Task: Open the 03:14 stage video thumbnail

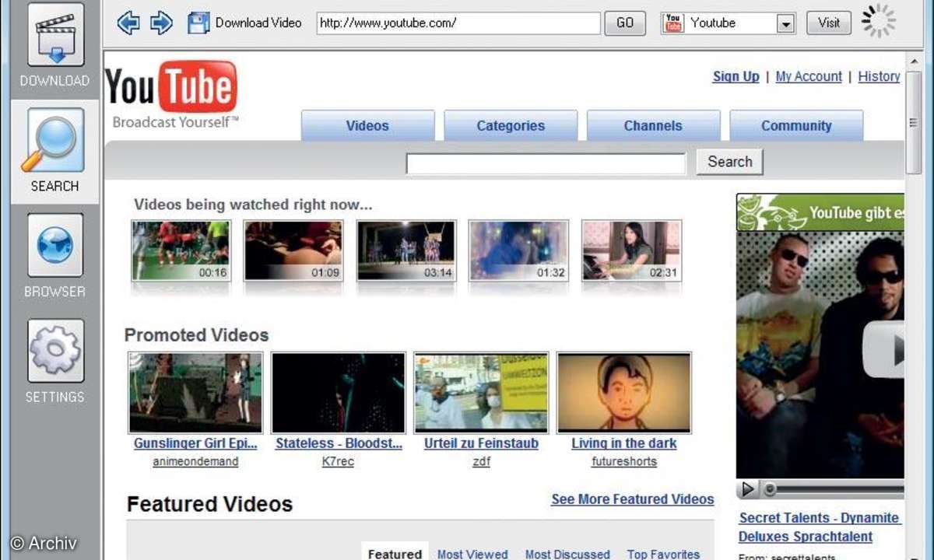Action: (x=406, y=250)
